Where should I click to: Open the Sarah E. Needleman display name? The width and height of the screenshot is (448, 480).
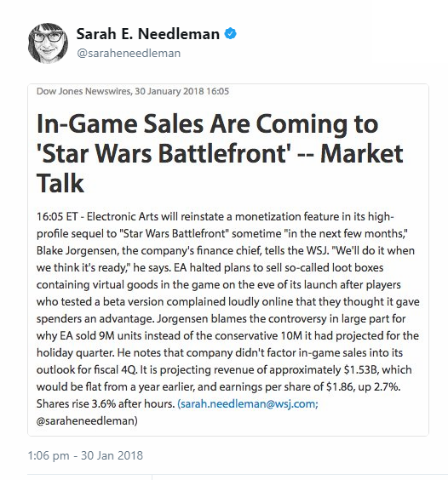point(147,34)
